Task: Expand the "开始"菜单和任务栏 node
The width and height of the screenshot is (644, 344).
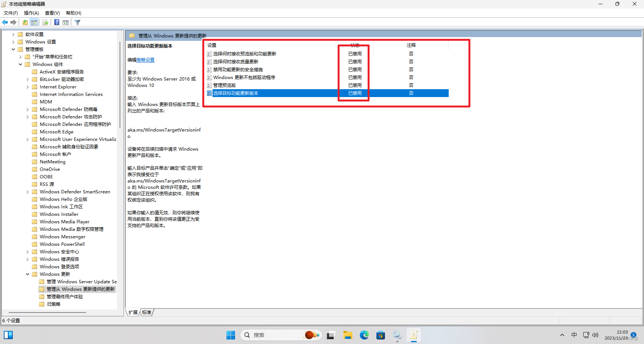Action: 20,57
